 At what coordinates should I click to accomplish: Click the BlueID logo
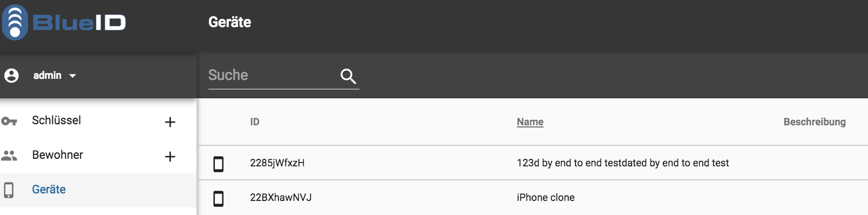(x=64, y=22)
